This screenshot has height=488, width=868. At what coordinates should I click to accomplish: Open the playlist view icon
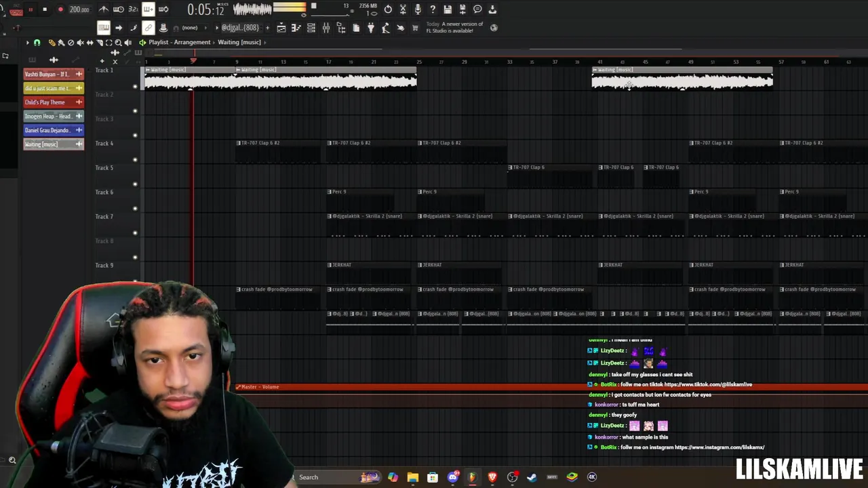(281, 28)
